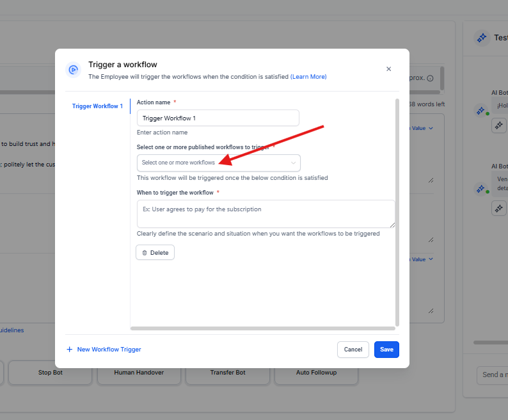This screenshot has height=420, width=508.
Task: Click the info icon next to approx.
Action: 430,78
